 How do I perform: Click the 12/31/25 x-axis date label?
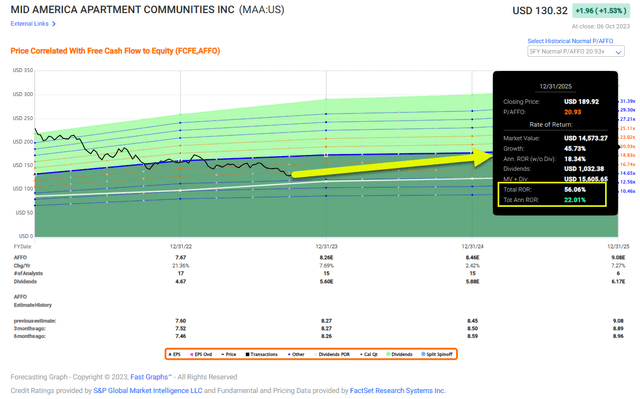pyautogui.click(x=618, y=246)
